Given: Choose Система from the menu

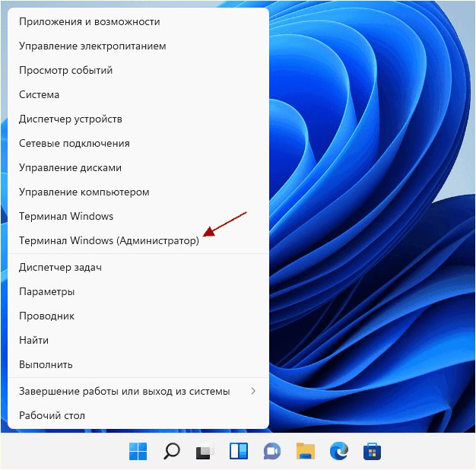Looking at the screenshot, I should point(138,95).
